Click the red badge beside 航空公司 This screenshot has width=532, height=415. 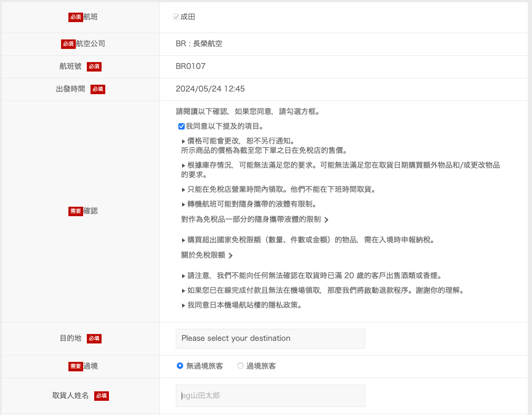tap(68, 44)
